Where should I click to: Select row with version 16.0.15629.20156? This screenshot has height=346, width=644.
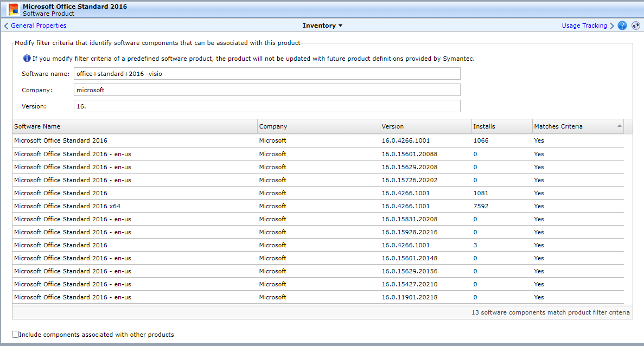coord(318,271)
